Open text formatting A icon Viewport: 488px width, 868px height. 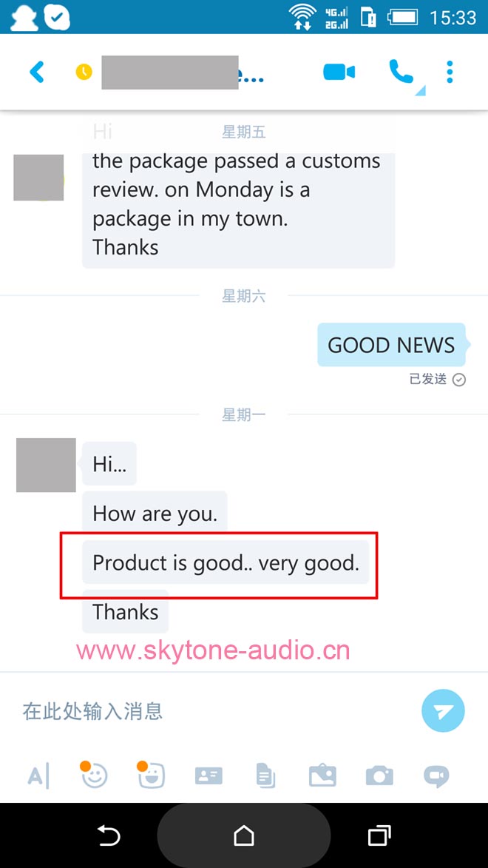[x=38, y=775]
